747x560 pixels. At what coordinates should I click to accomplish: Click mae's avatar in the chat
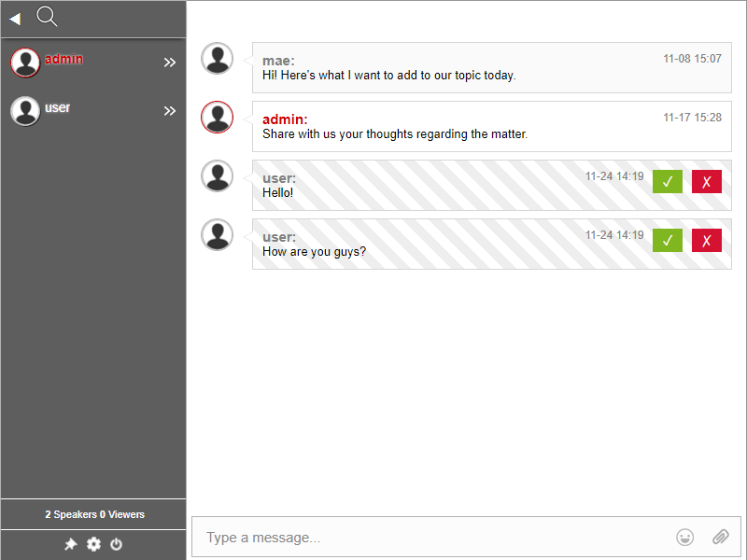pos(218,59)
